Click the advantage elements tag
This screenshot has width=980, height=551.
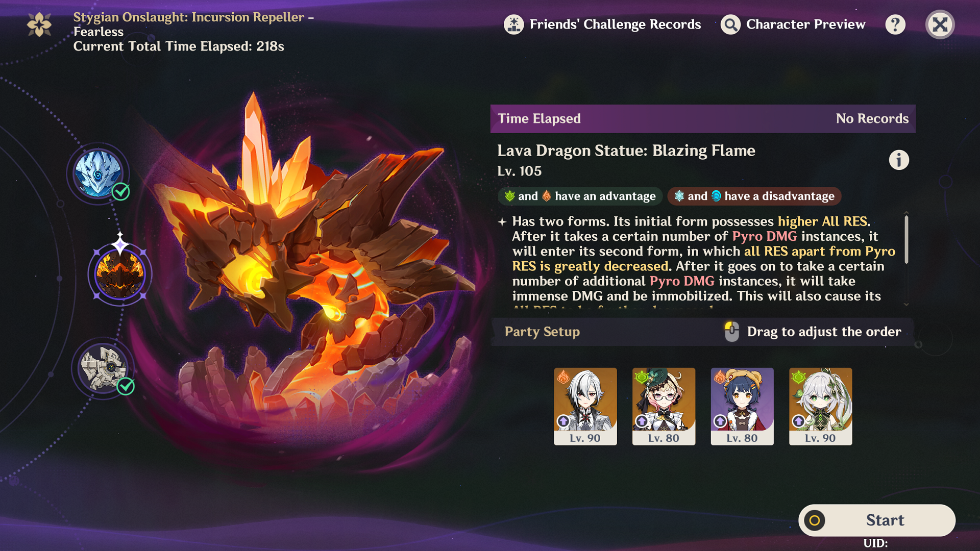point(580,196)
